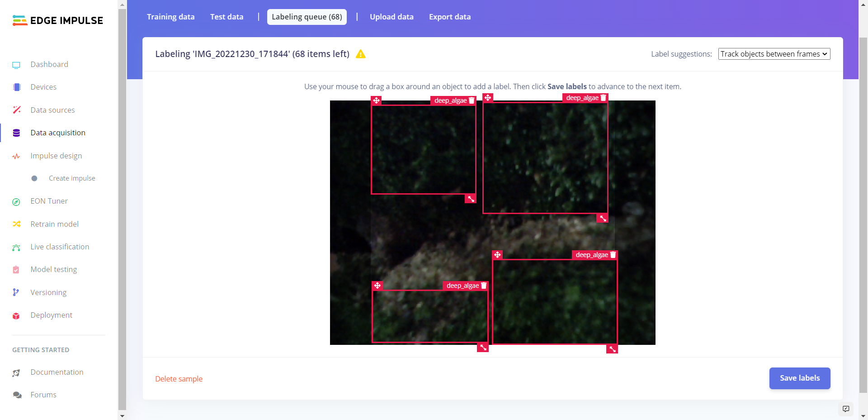Go to Deployment in the sidebar
This screenshot has height=420, width=868.
coord(52,315)
